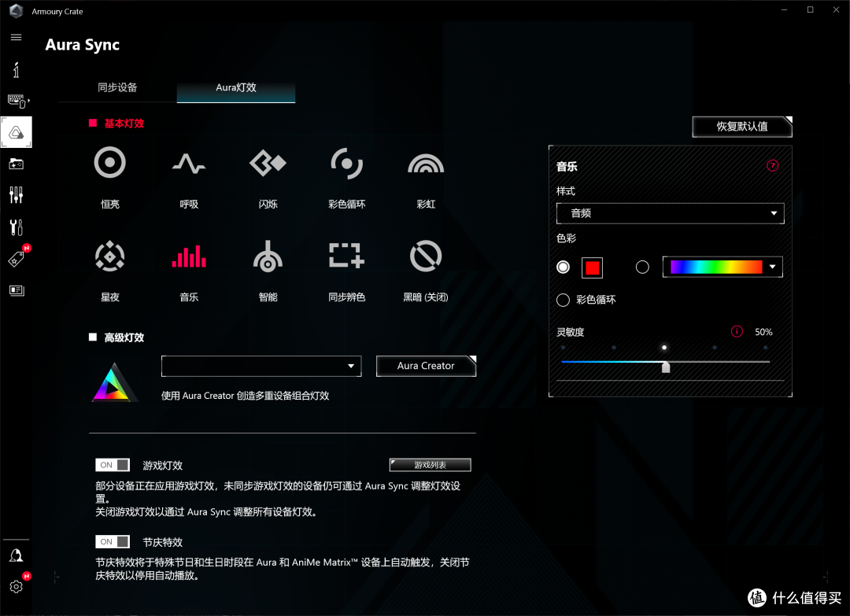Choose the 黑暗 (关闭) dark effect icon
Image resolution: width=850 pixels, height=616 pixels.
[426, 256]
